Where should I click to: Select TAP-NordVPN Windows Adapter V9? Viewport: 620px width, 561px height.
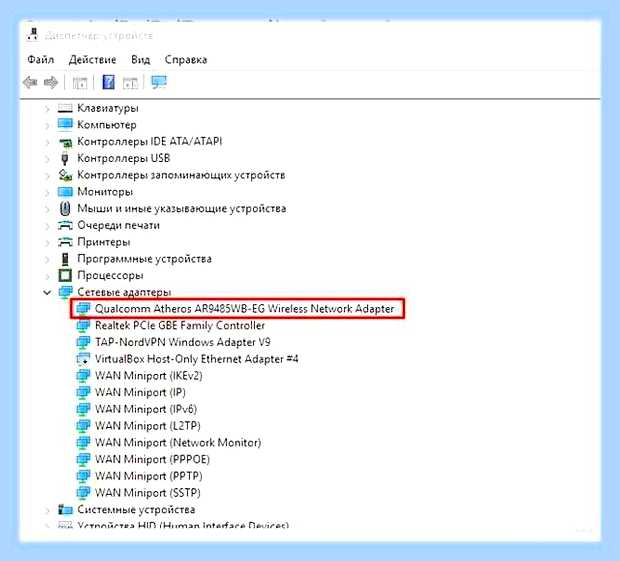click(183, 342)
